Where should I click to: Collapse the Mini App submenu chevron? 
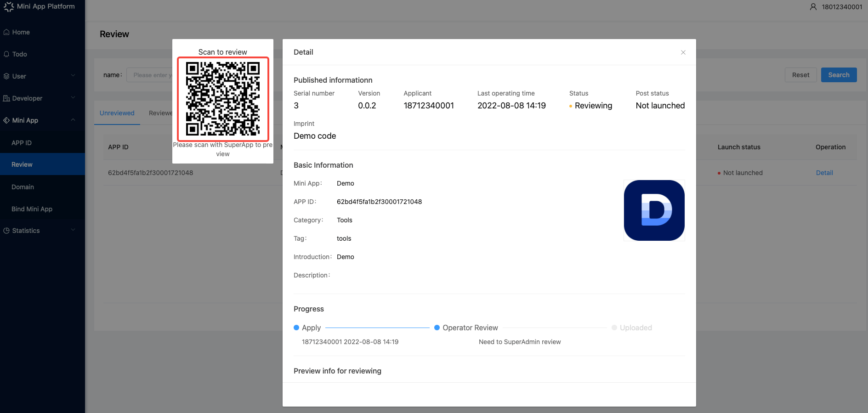pyautogui.click(x=73, y=120)
